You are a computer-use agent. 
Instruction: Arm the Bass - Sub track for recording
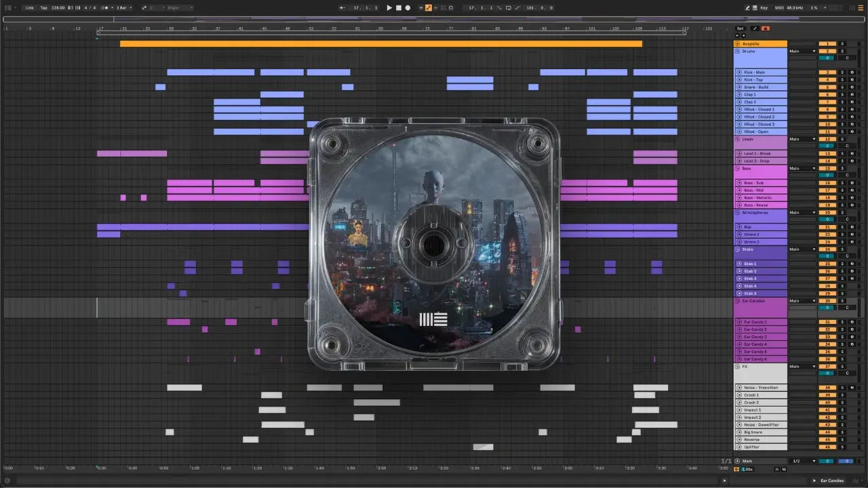coord(852,183)
